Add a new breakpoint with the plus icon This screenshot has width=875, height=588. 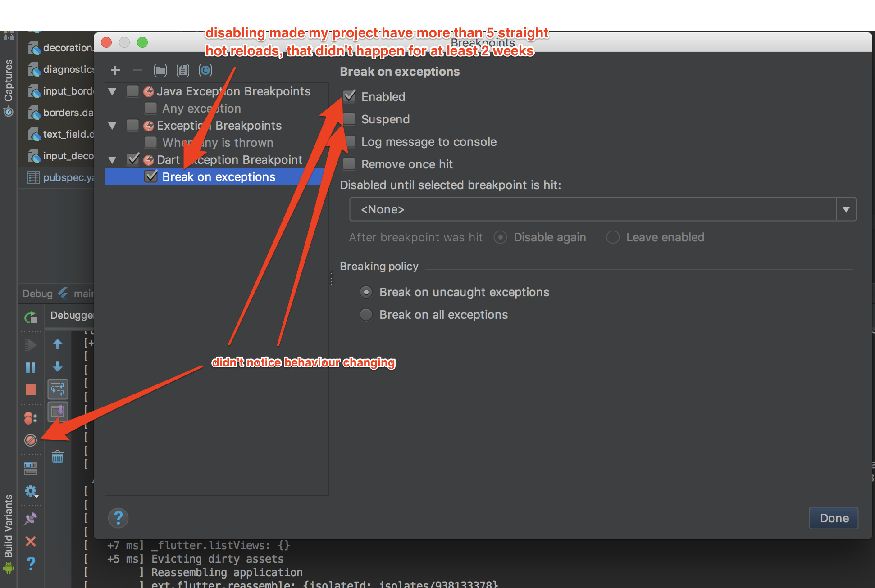(x=115, y=70)
